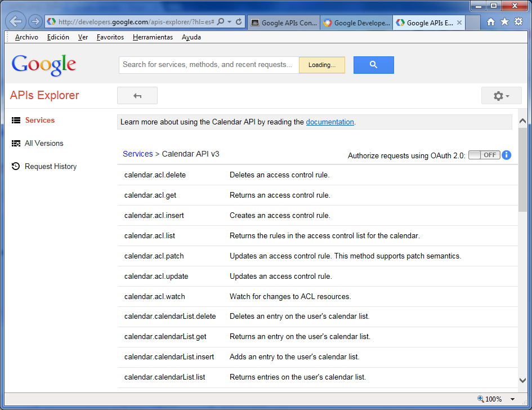Click the zoom magnifier in status bar
The height and width of the screenshot is (410, 532).
pos(480,399)
